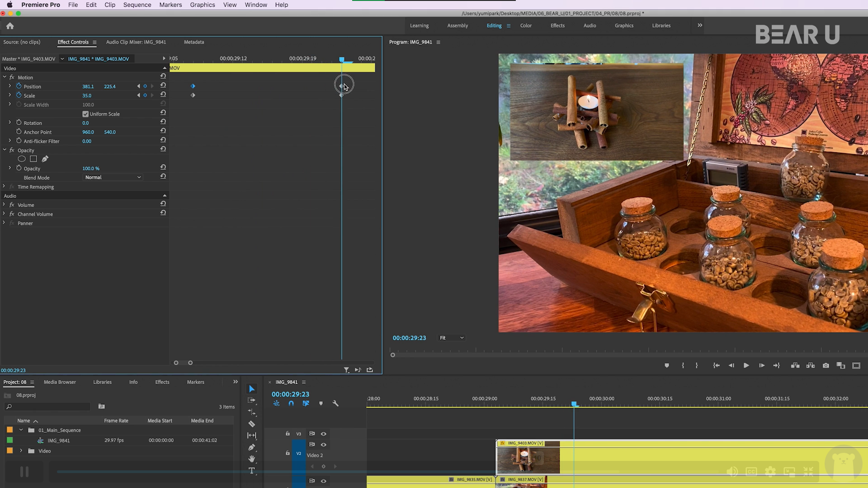Toggle Uniform Scale checkbox
The image size is (868, 488).
coord(85,114)
